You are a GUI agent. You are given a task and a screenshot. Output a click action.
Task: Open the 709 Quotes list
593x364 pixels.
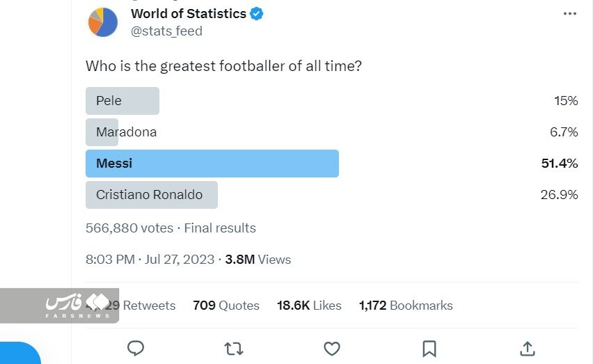[226, 306]
